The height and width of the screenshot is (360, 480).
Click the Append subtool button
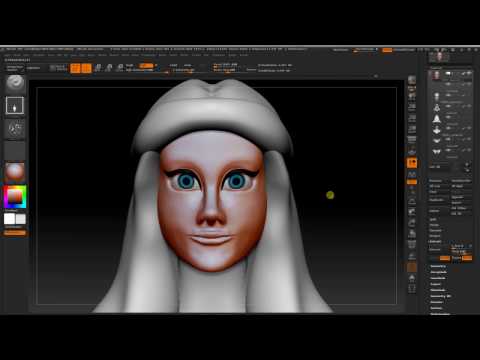456,197
